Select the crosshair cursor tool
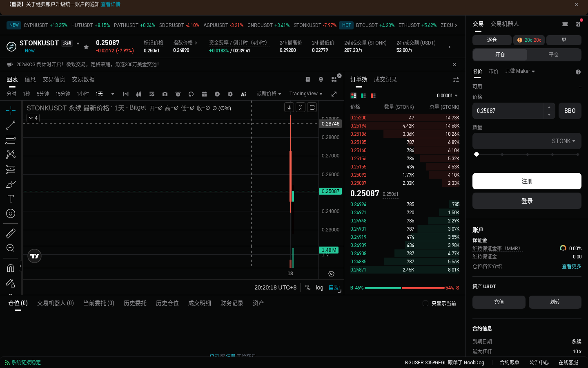The width and height of the screenshot is (588, 368). pos(11,110)
